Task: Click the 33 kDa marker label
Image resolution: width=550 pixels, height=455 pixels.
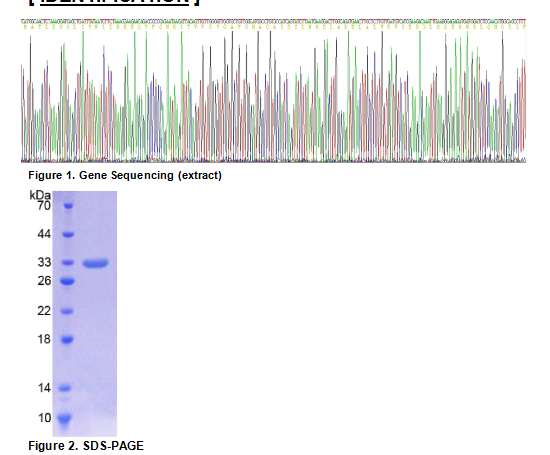Action: pyautogui.click(x=44, y=262)
